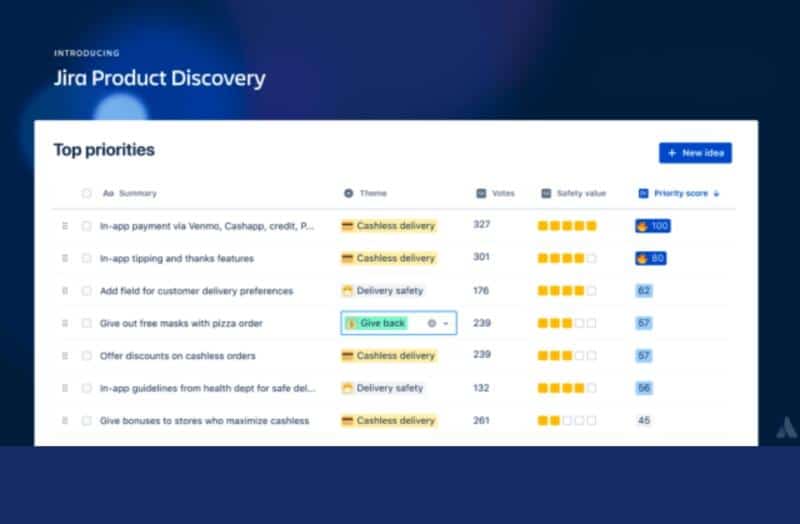Open idea In-app payment via Venmo, Cashapp, credit
The width and height of the screenshot is (800, 524).
tap(207, 226)
